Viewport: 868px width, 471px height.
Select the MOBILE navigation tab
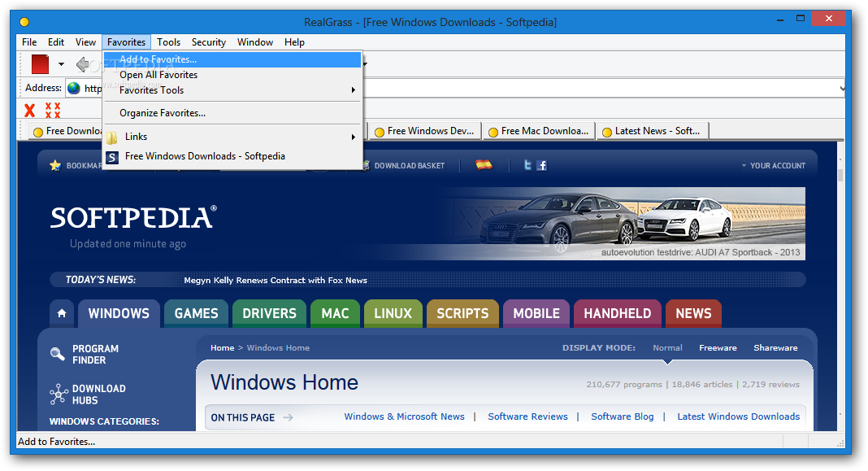536,314
